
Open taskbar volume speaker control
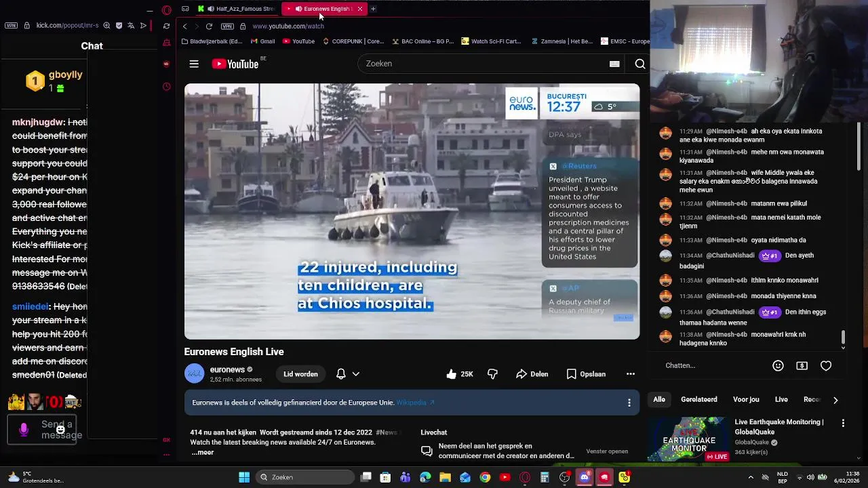(810, 477)
